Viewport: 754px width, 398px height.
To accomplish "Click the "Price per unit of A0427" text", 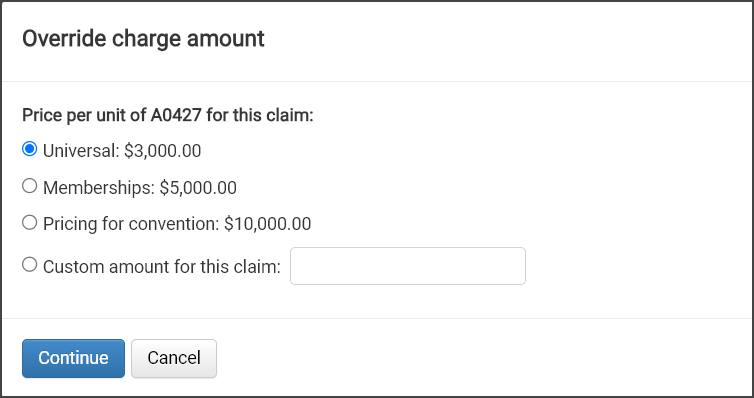I will pyautogui.click(x=113, y=115).
